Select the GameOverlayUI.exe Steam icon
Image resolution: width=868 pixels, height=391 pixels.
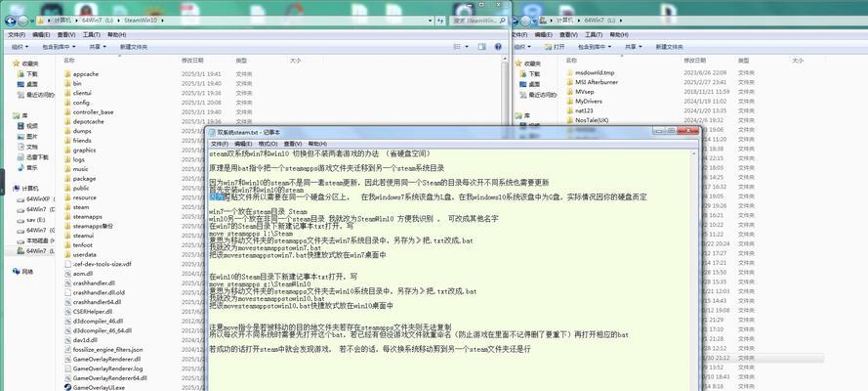(67, 387)
